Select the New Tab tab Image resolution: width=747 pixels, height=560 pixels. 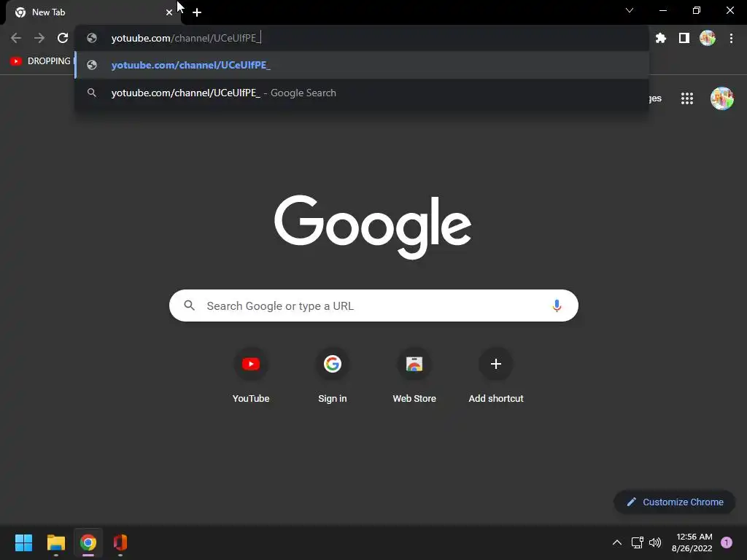pos(93,13)
